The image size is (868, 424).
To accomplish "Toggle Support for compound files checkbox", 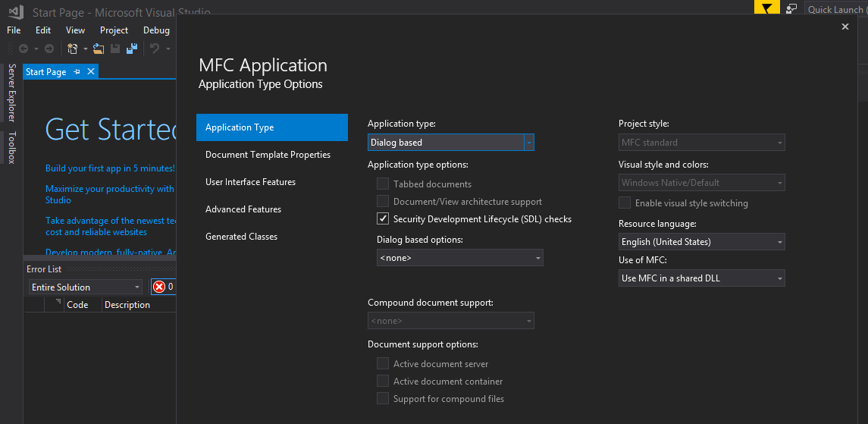I will (383, 398).
